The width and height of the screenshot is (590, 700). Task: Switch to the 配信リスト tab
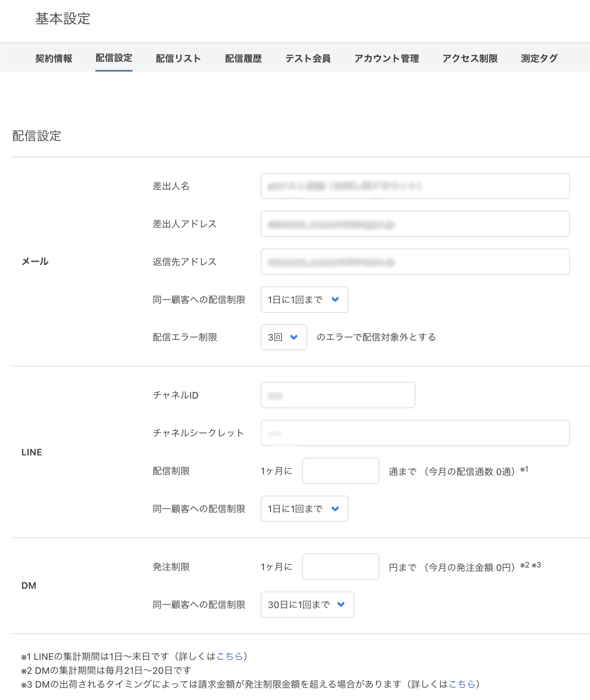tap(179, 58)
